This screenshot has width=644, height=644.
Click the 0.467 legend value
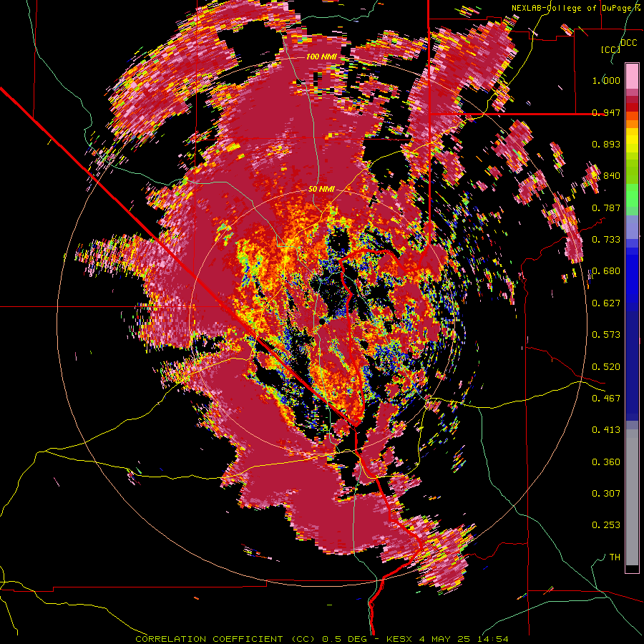pos(606,399)
